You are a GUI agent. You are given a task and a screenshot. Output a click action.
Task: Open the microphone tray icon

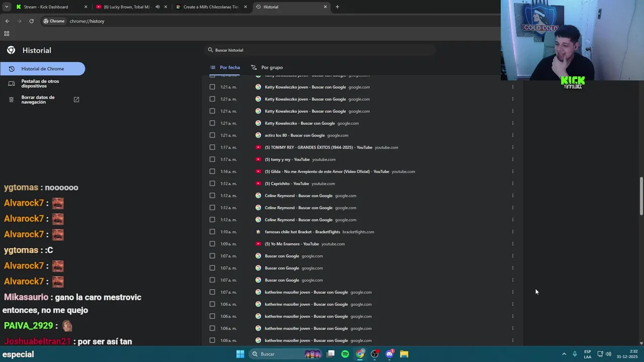click(575, 354)
